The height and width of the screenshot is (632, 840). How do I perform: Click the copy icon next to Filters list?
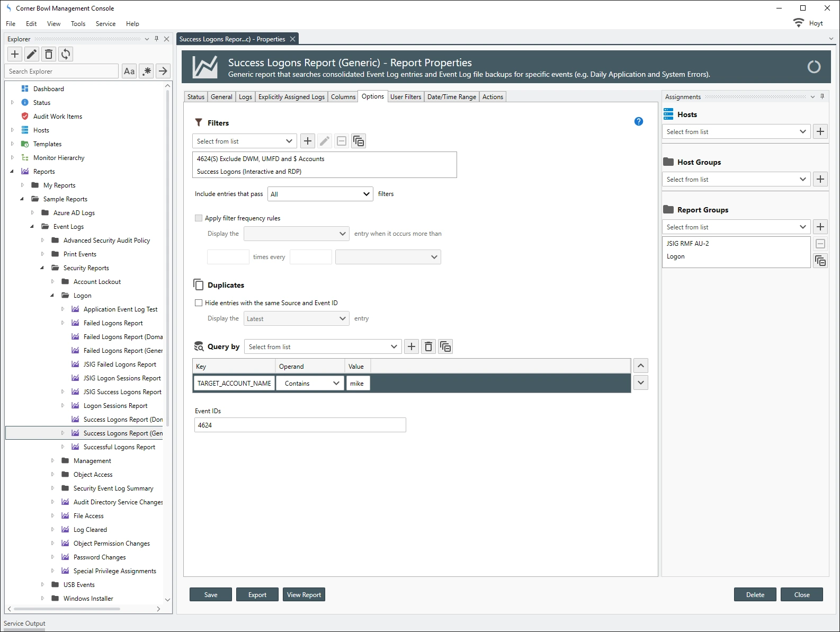359,141
